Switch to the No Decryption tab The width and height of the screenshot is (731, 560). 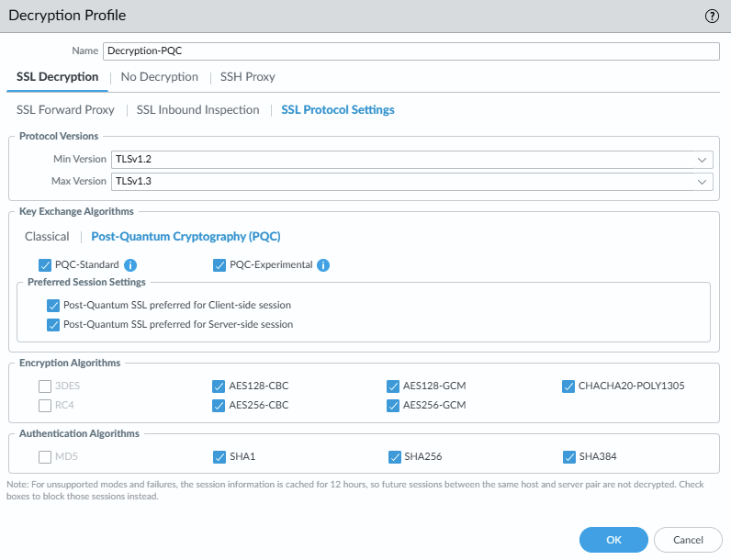(x=159, y=77)
